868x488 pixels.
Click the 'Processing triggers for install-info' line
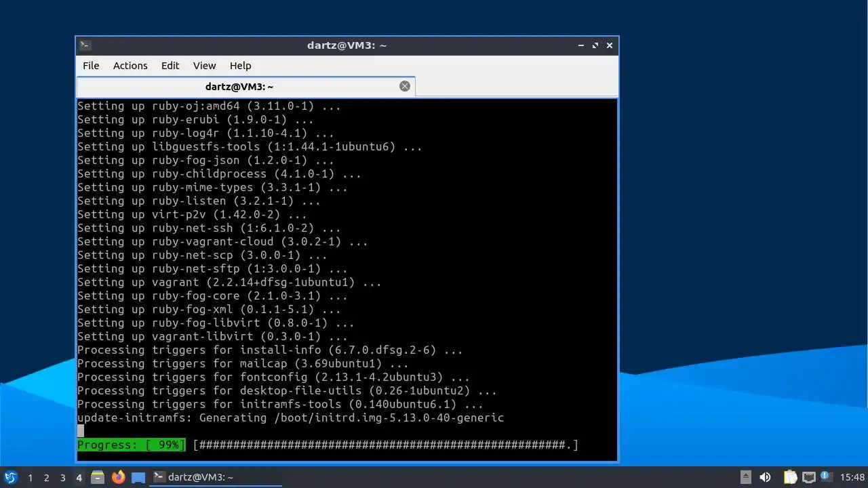click(270, 350)
